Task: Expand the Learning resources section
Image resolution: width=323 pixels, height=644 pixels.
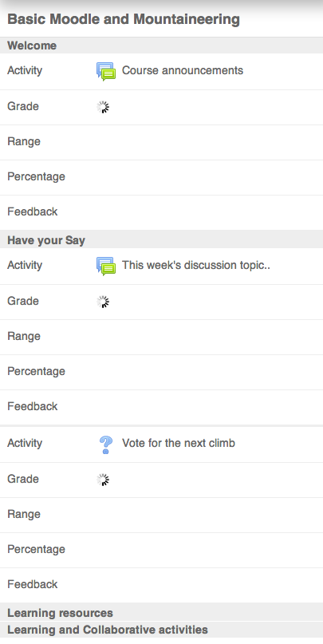Action: tap(61, 613)
